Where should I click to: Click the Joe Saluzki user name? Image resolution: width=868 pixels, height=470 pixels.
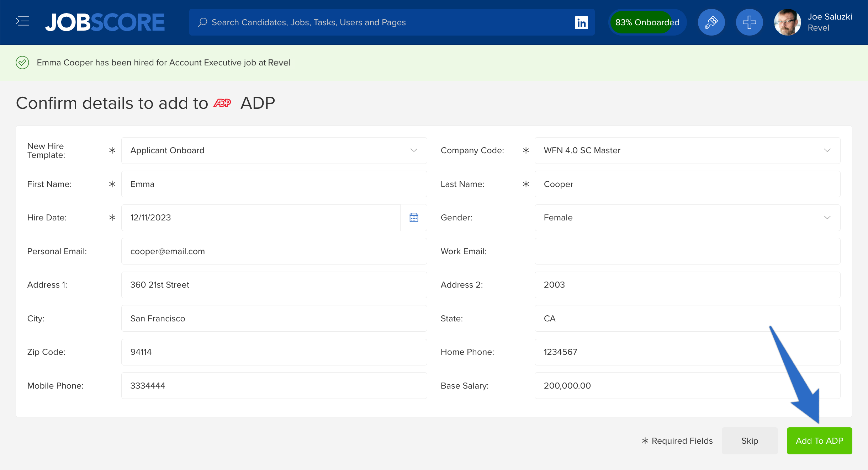pyautogui.click(x=830, y=17)
